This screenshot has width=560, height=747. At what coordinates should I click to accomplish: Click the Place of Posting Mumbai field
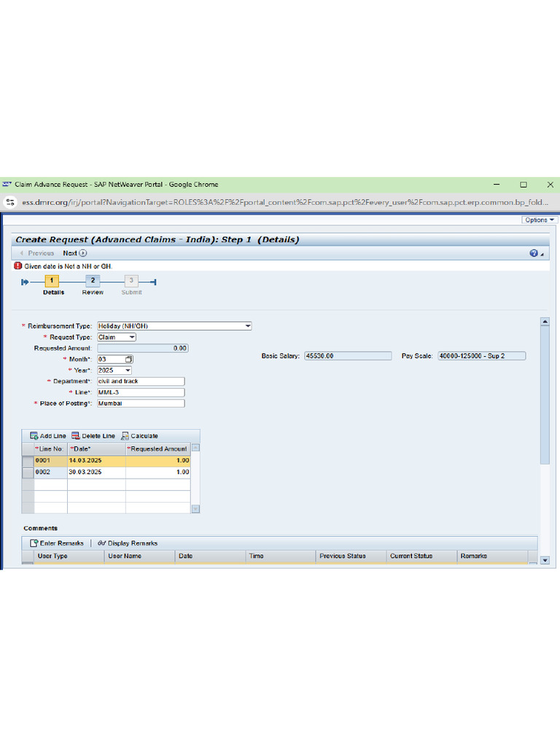click(141, 403)
